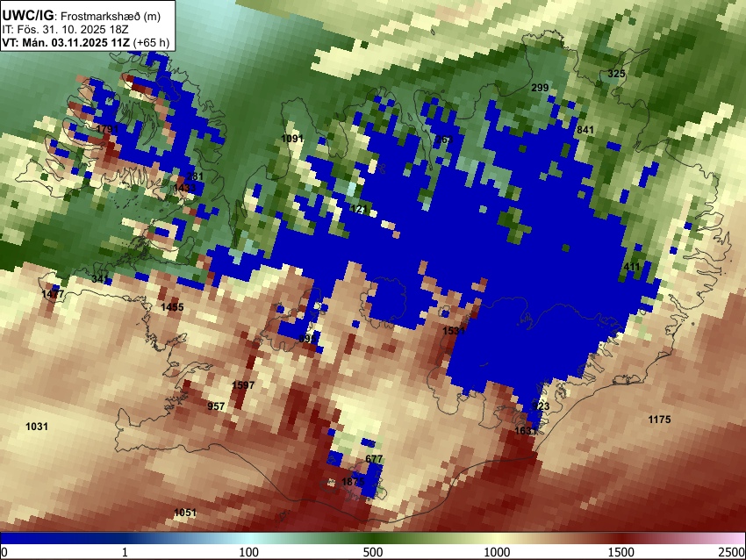
Task: Click the map value "1091"
Action: (292, 139)
